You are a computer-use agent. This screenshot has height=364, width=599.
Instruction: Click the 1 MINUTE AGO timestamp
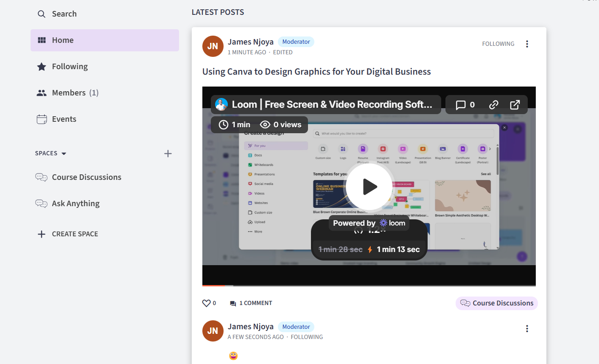(247, 52)
